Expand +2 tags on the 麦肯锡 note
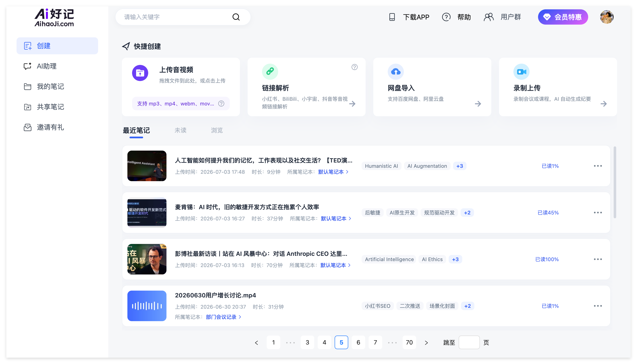This screenshot has width=637, height=364. click(467, 213)
